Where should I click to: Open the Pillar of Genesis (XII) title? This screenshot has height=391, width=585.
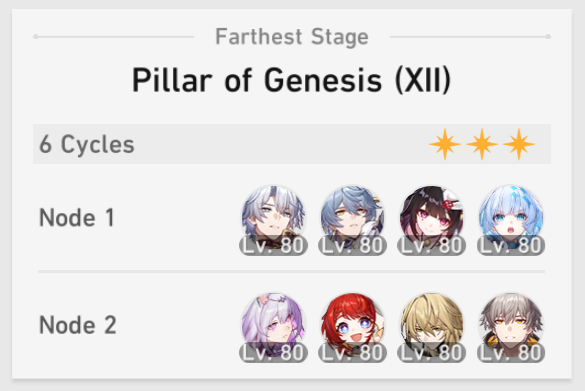(292, 80)
